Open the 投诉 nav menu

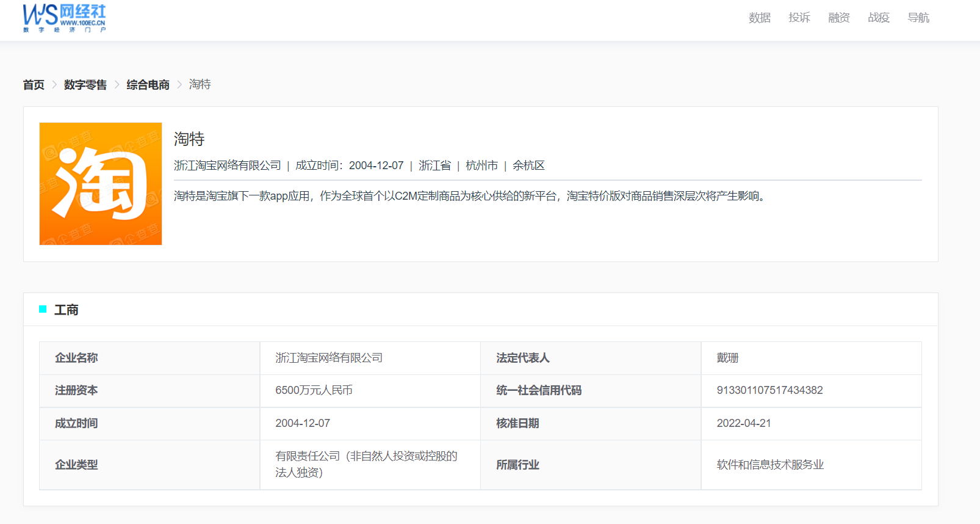[x=799, y=18]
